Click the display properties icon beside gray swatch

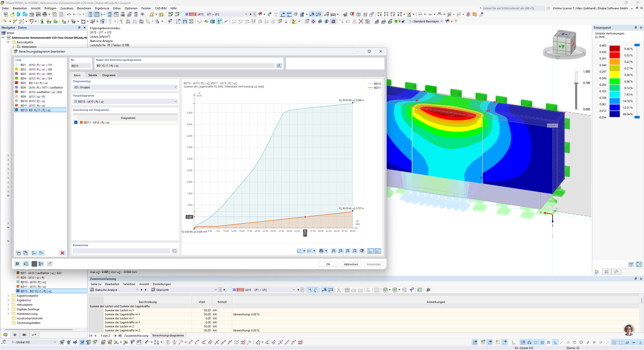pos(41,264)
